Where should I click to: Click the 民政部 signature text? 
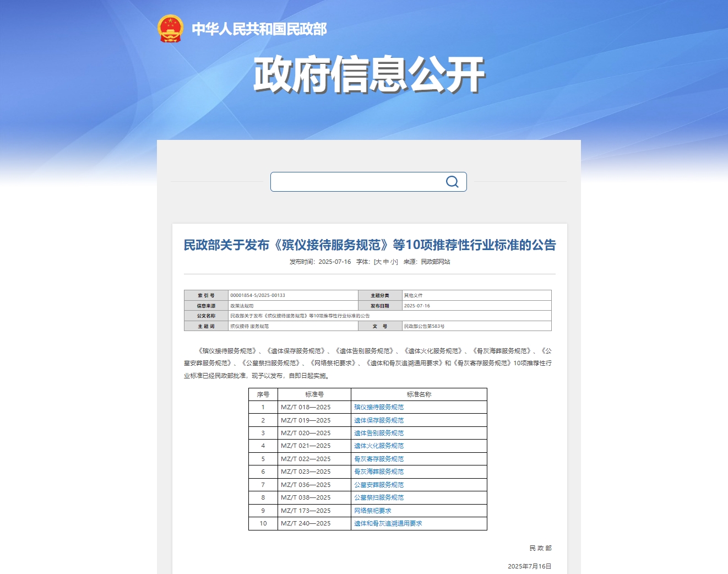(x=540, y=548)
